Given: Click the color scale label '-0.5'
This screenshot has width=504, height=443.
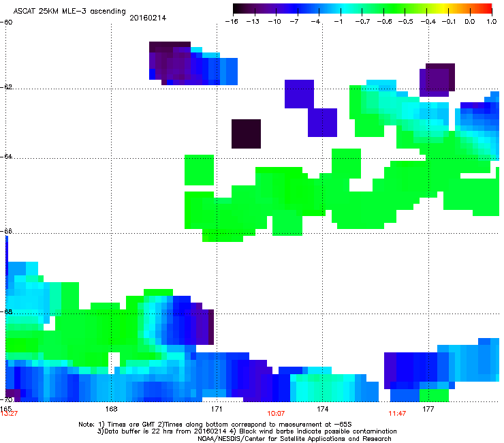Looking at the screenshot, I should [405, 22].
